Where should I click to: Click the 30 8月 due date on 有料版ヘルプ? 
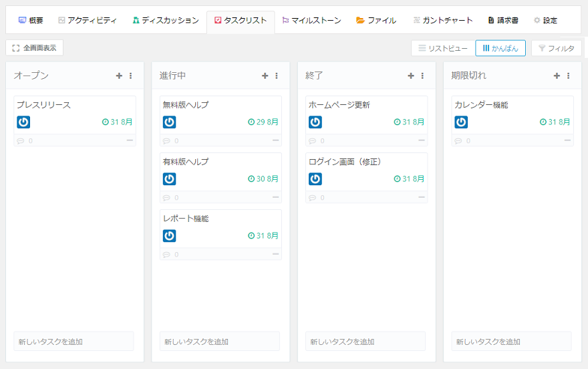click(263, 179)
